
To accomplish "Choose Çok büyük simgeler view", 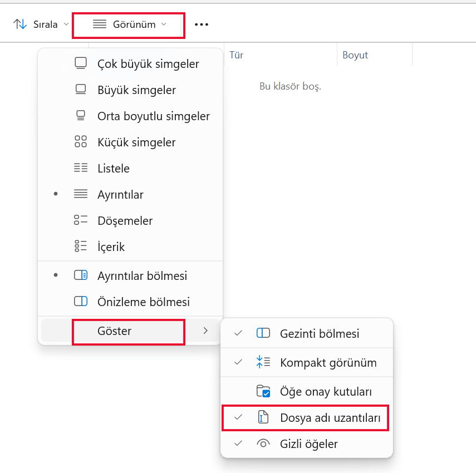I will (x=130, y=63).
